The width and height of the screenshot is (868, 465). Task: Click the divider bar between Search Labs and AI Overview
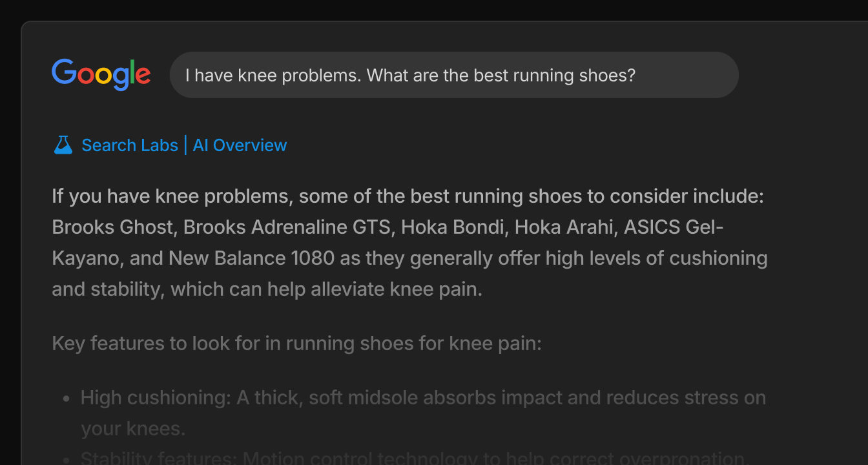pos(185,145)
